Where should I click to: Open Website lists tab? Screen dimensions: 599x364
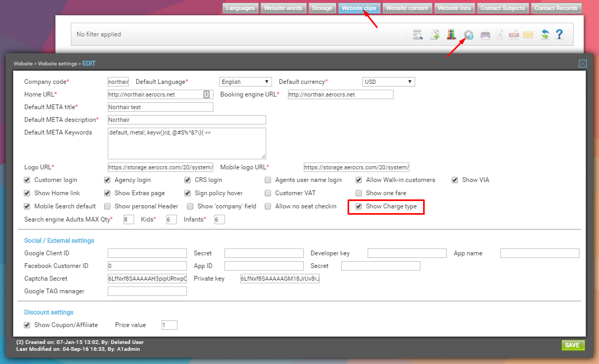(454, 8)
